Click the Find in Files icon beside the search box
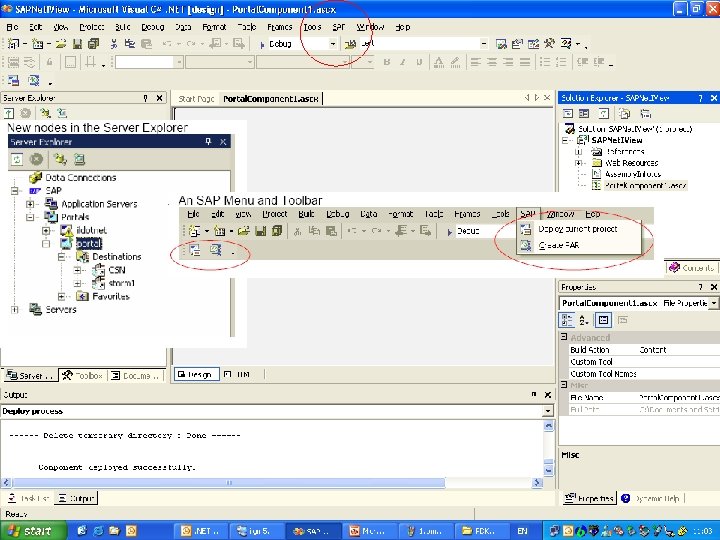Viewport: 720px width, 540px height. click(350, 44)
